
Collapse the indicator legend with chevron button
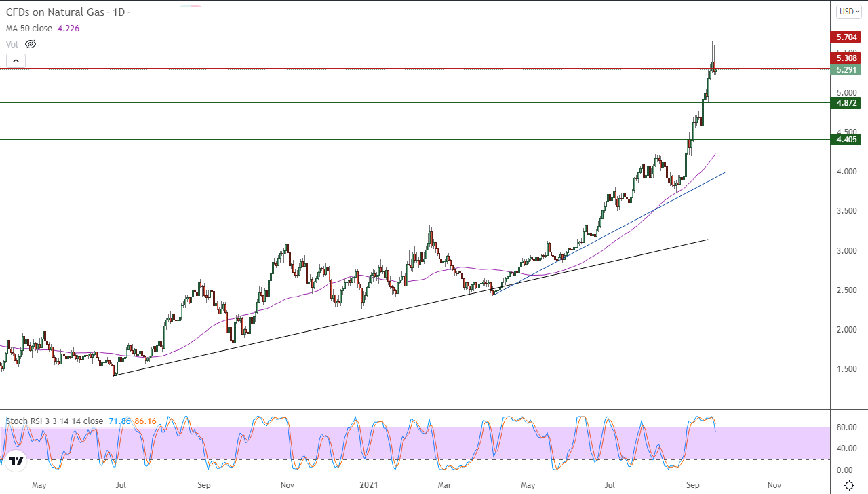16,60
